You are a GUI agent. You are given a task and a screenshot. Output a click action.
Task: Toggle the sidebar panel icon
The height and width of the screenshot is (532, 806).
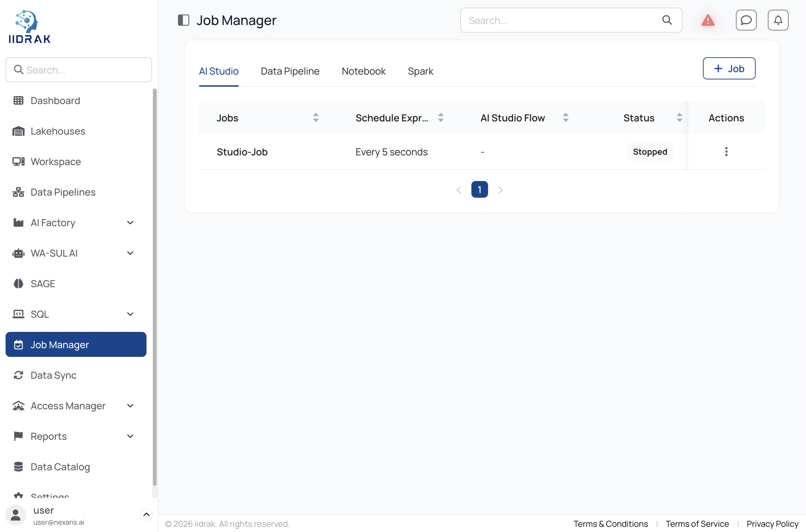pyautogui.click(x=183, y=20)
